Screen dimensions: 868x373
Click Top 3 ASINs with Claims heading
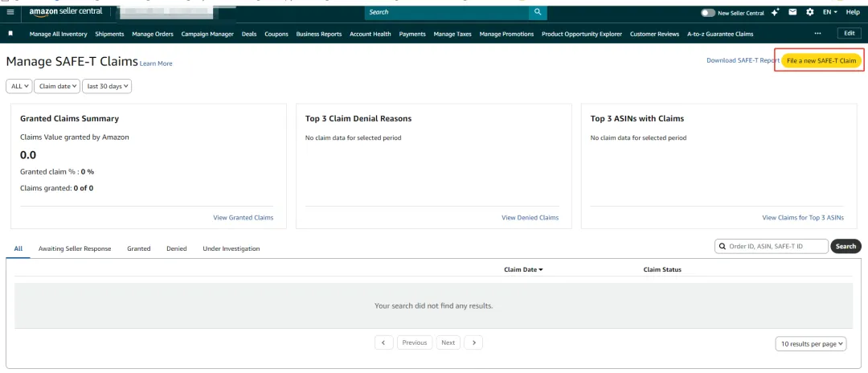click(637, 118)
